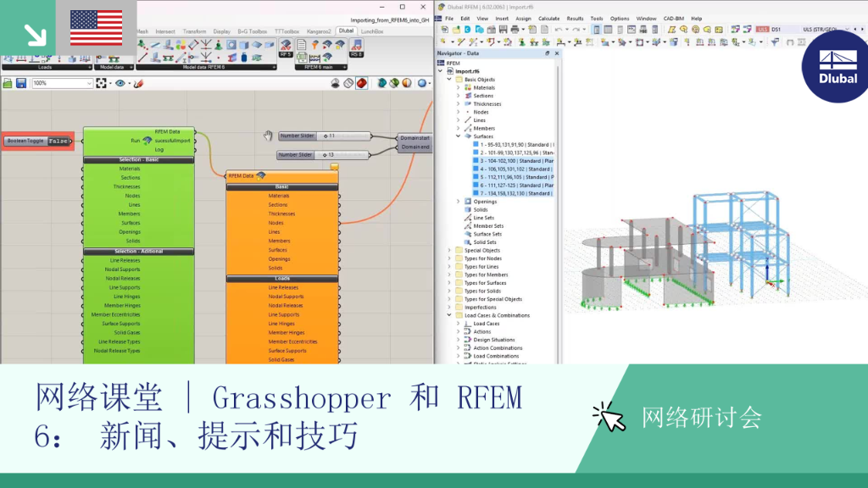Click the Load Cases tree item

tap(486, 324)
